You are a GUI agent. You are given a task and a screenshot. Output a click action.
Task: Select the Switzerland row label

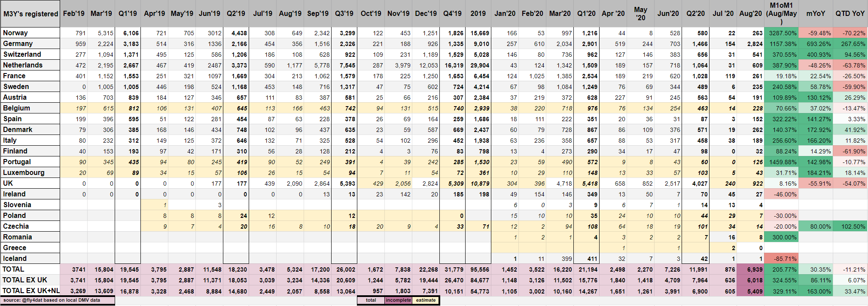(x=30, y=54)
